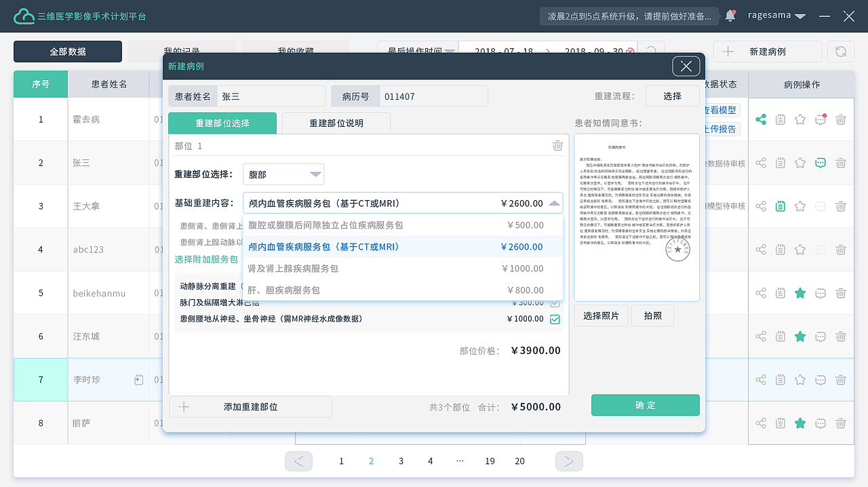
Task: Uncheck the 患侧腰地从神经、坐骨神经 service
Action: point(555,319)
